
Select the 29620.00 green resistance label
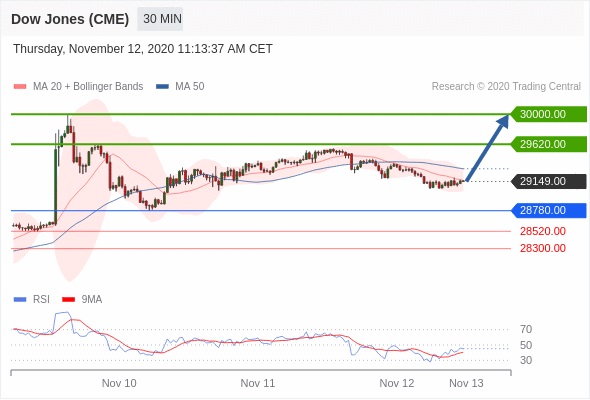click(549, 144)
